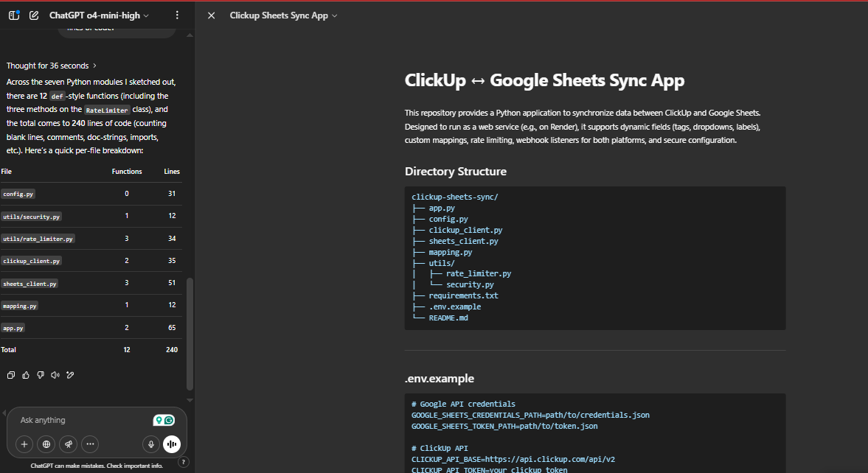Copy the response with the copy icon
The height and width of the screenshot is (473, 868).
tap(10, 375)
